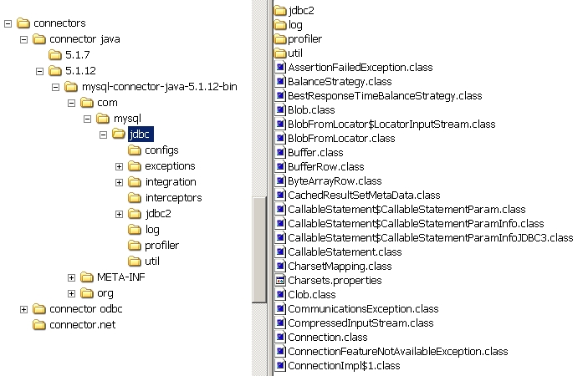Viewport: 588px width, 376px height.
Task: Select CallableStatement$CallableStatementParamInfoJDBC3.class file name
Action: (x=431, y=238)
